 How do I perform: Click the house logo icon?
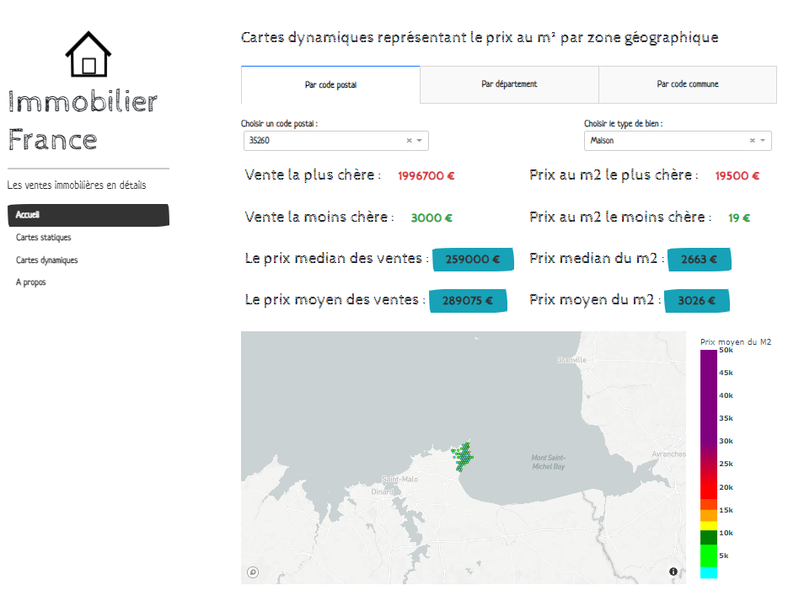pos(88,54)
